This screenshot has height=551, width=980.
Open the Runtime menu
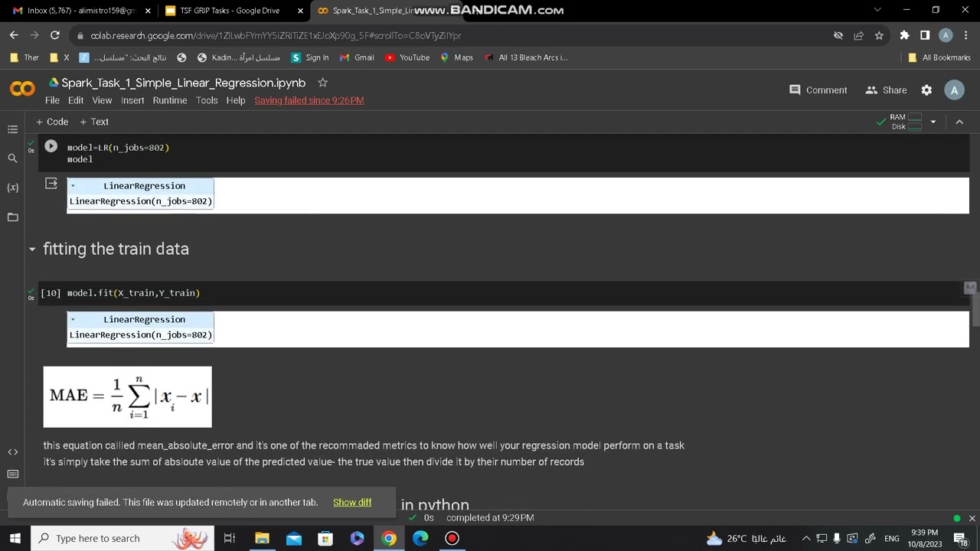click(x=170, y=100)
